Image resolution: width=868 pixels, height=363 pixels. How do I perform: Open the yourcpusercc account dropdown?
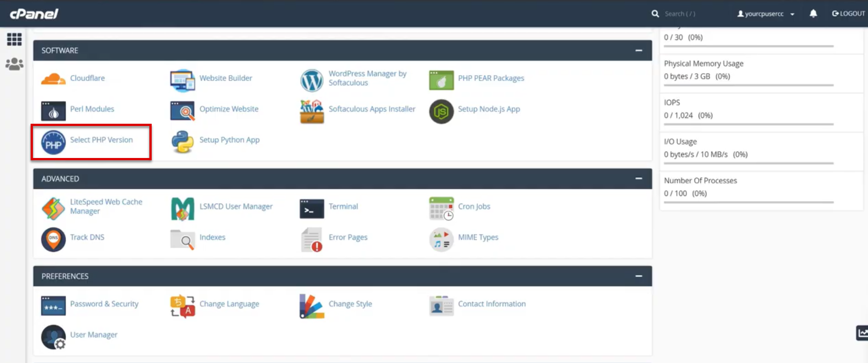point(766,14)
